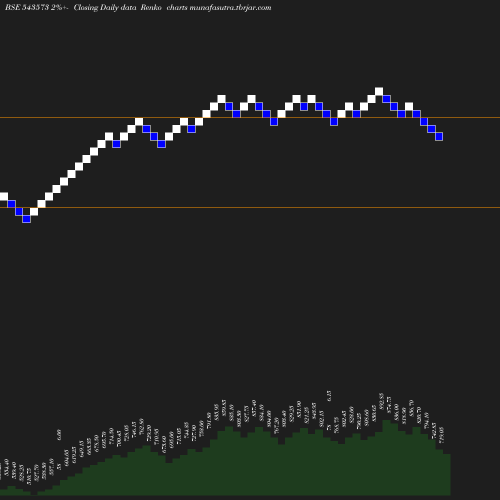Click the upper orange horizontal level line

(250, 117)
